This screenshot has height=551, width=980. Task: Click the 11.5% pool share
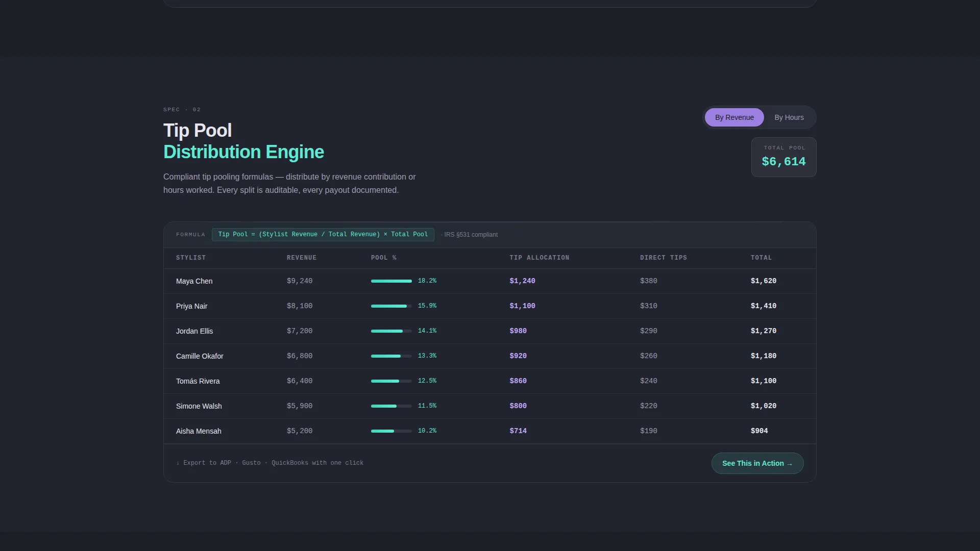point(427,406)
